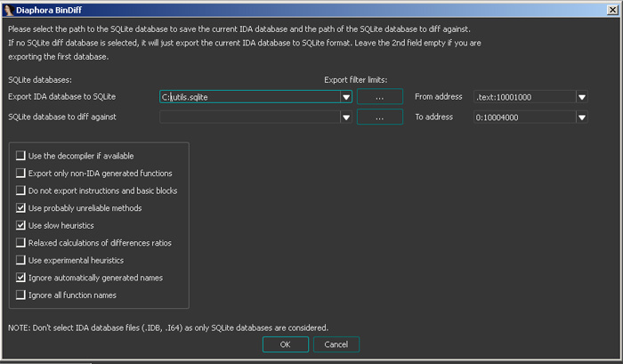Click the 'Export filter limits:' label
The height and width of the screenshot is (364, 623).
356,80
